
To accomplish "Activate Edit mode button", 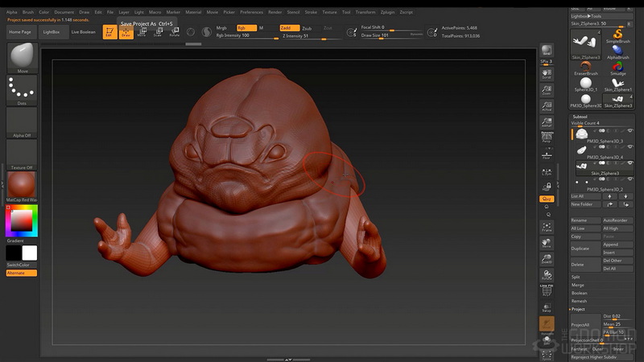I will click(109, 32).
